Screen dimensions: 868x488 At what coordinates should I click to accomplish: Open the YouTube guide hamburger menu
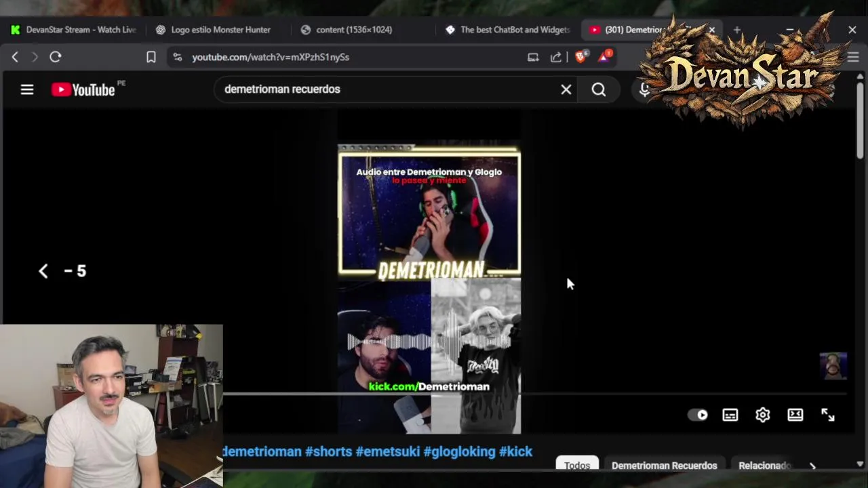pos(27,89)
